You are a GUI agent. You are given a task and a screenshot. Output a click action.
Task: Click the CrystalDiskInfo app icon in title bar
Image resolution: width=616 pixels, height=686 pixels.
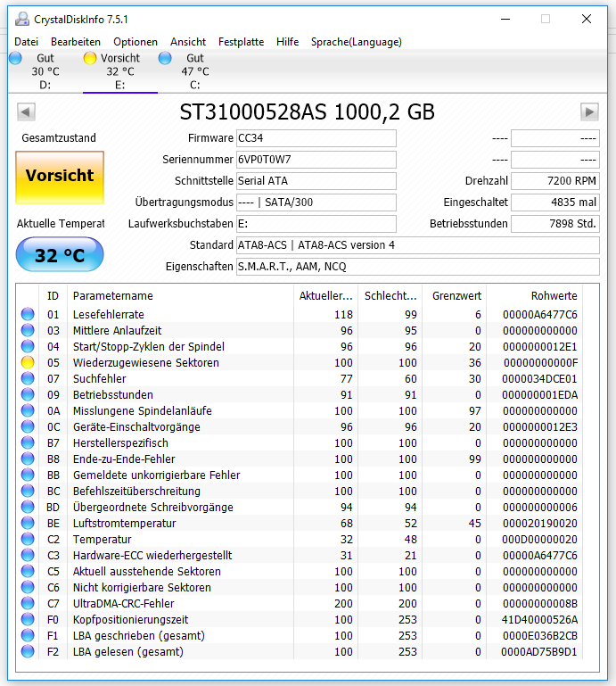[22, 20]
